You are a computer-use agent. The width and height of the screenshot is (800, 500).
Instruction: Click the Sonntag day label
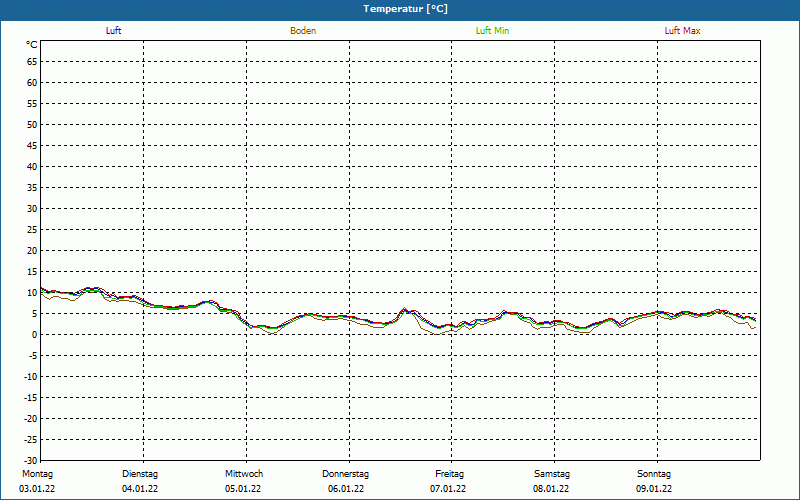[654, 474]
